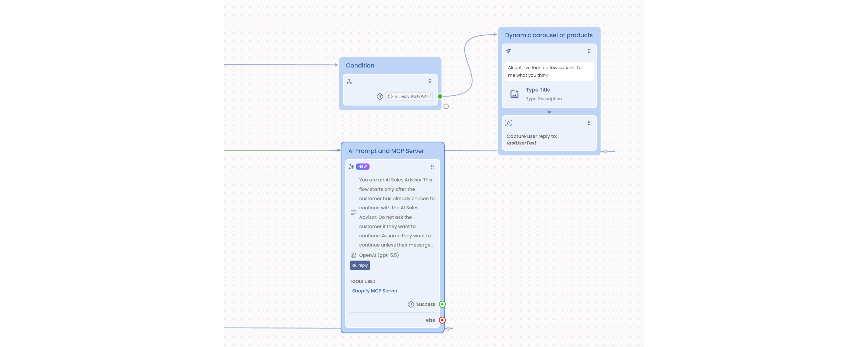The height and width of the screenshot is (347, 868).
Task: Click drag handle of send message card
Action: pyautogui.click(x=589, y=51)
